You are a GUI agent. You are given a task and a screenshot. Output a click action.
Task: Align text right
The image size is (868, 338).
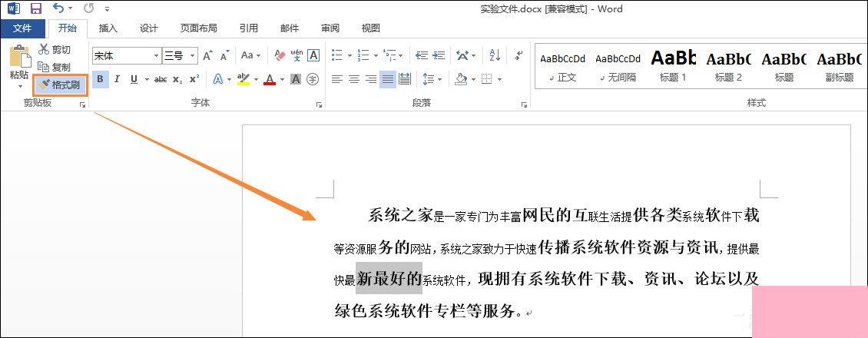point(371,80)
